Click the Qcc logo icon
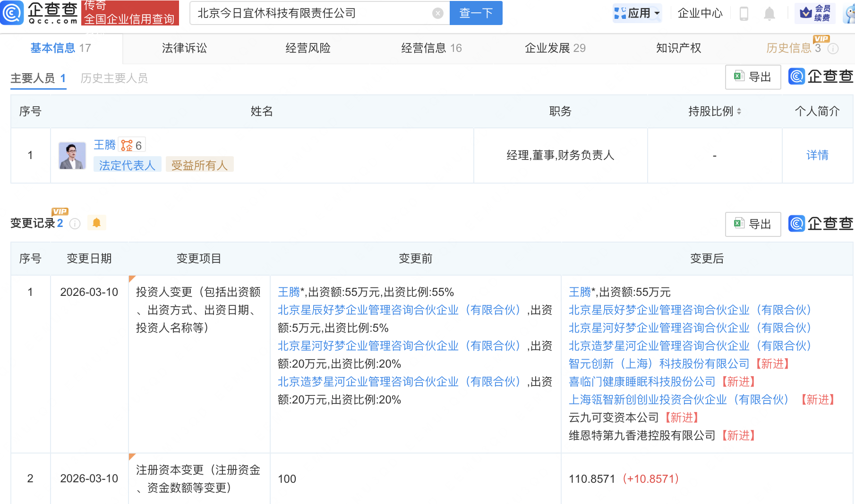The image size is (855, 504). click(x=12, y=13)
